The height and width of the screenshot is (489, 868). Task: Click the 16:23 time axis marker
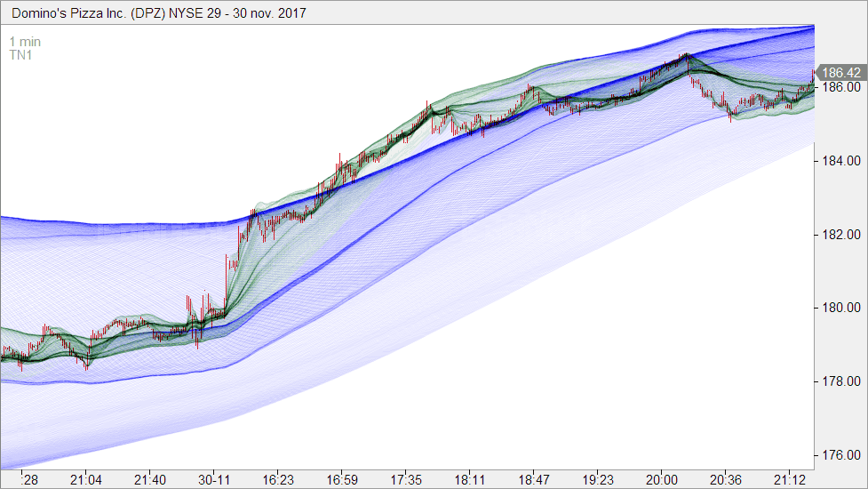(278, 479)
